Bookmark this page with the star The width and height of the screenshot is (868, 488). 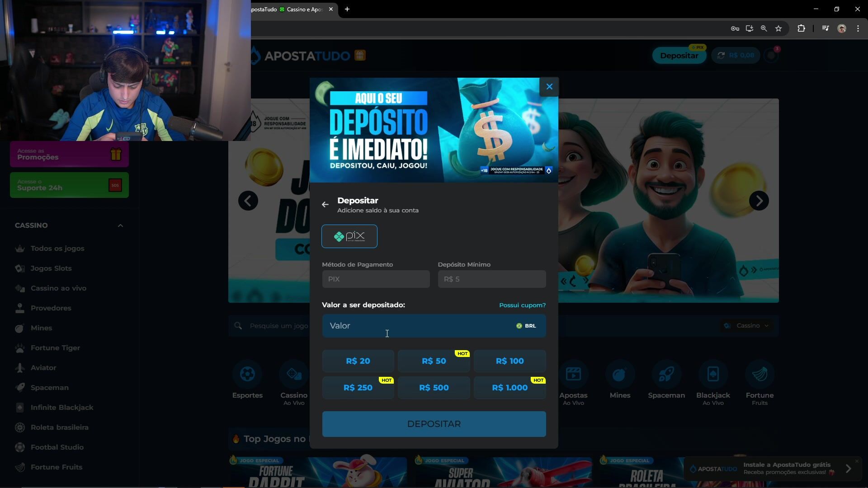778,28
